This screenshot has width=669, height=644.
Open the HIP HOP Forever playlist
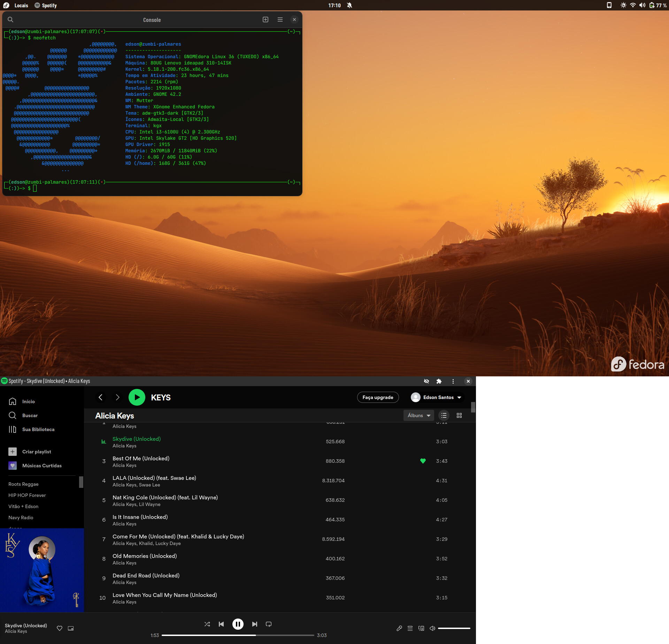click(27, 495)
